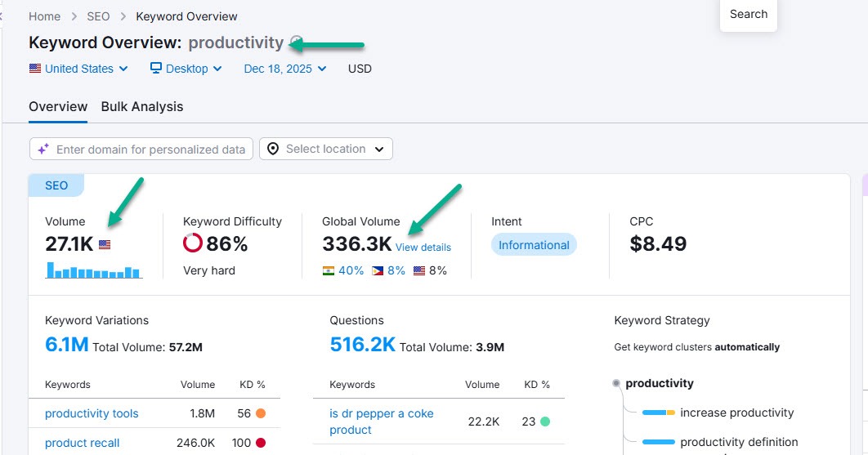Image resolution: width=868 pixels, height=455 pixels.
Task: Click the green KD dot beside 23
Action: pyautogui.click(x=545, y=422)
